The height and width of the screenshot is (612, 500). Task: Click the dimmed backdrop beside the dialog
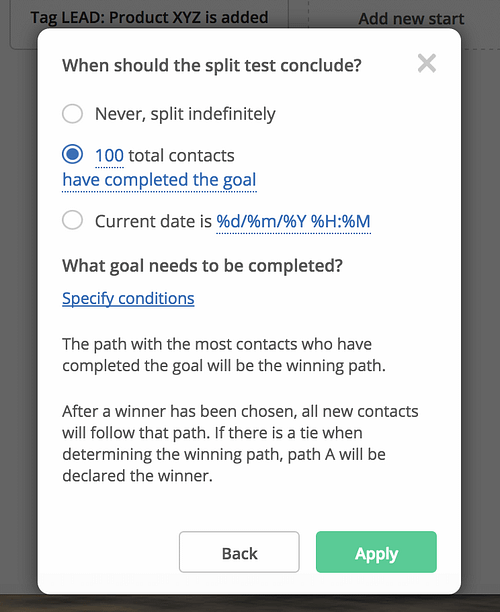pyautogui.click(x=18, y=312)
